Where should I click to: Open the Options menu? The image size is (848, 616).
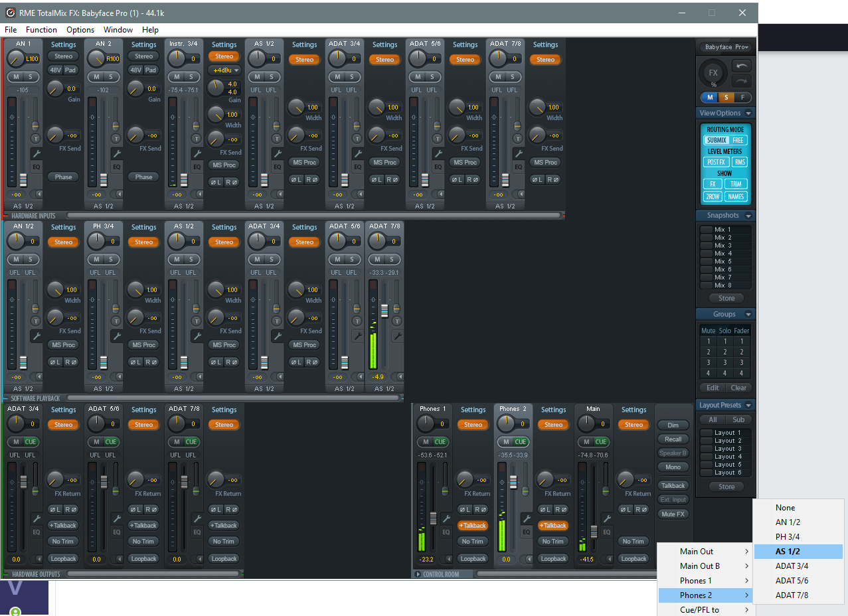coord(80,30)
